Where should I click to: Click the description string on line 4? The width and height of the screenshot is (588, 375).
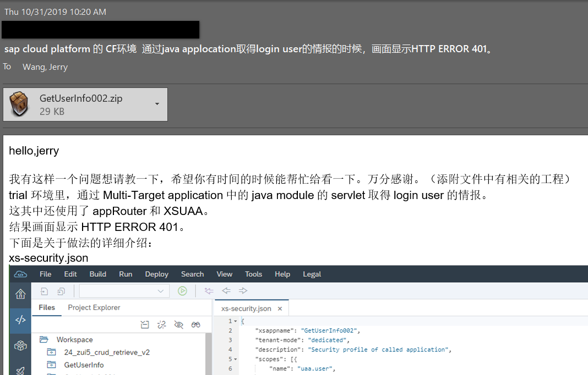tap(379, 350)
